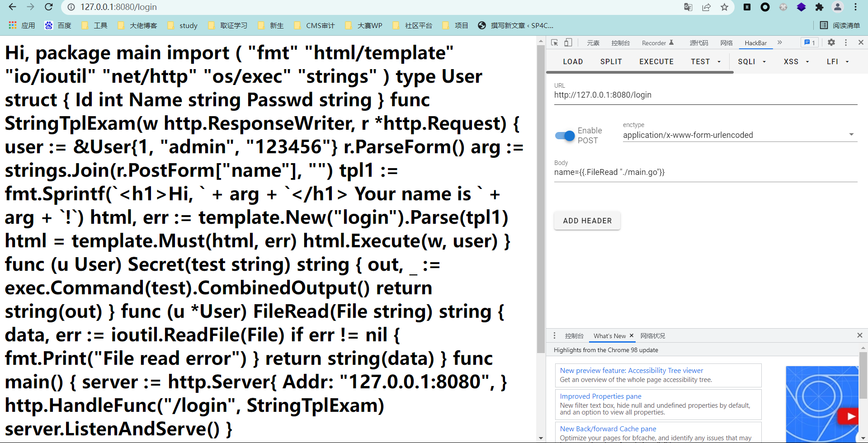
Task: Select the drawer 控制台 tab
Action: (574, 336)
